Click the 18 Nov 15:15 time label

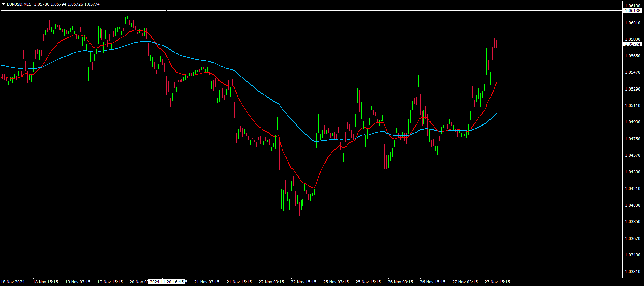pyautogui.click(x=45, y=282)
